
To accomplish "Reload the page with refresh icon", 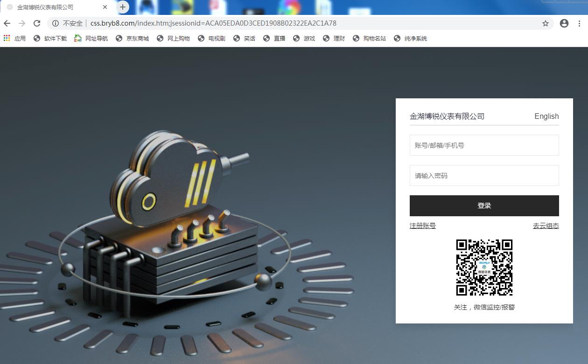I will click(37, 23).
